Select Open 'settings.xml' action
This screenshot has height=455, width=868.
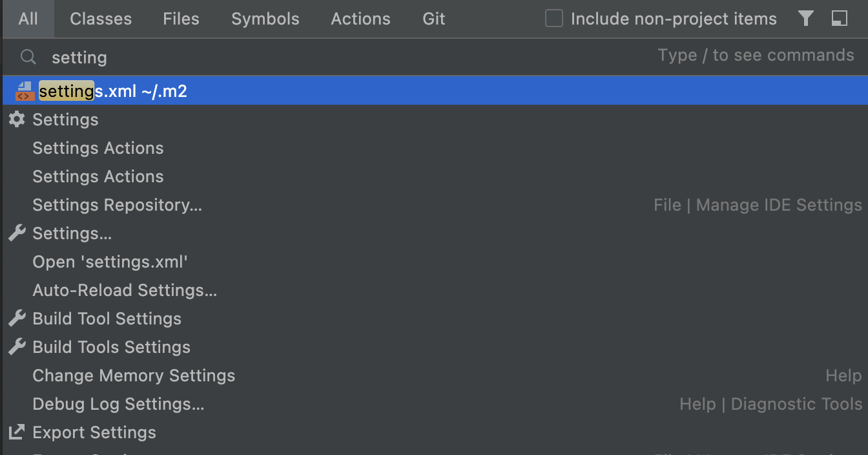tap(110, 262)
